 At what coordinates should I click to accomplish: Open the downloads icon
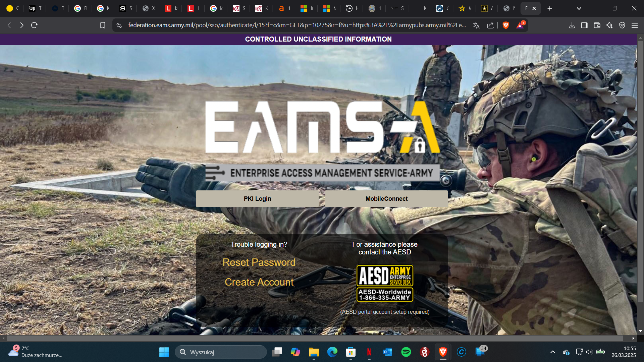click(572, 25)
